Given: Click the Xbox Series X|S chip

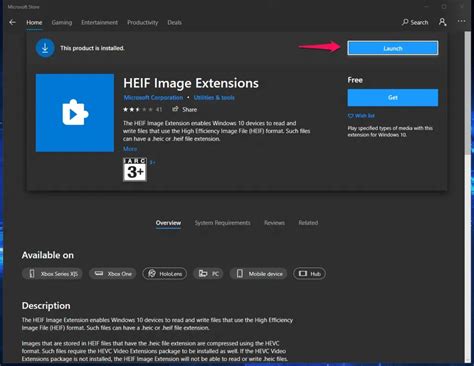Looking at the screenshot, I should click(x=52, y=274).
